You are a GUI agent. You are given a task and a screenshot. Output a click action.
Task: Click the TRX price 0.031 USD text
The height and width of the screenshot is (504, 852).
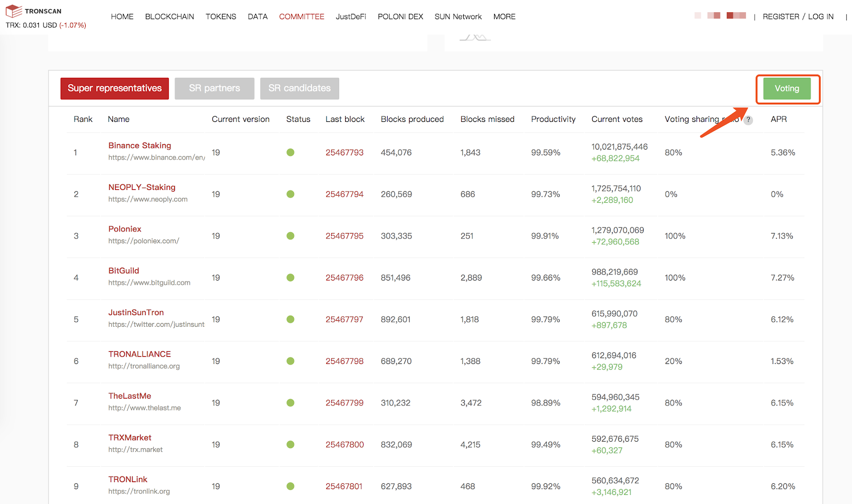(x=31, y=25)
